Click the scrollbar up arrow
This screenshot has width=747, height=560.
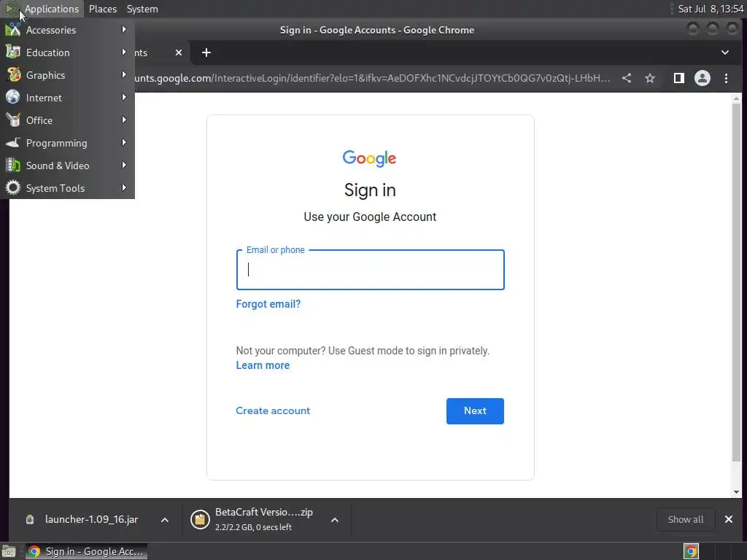[x=737, y=98]
